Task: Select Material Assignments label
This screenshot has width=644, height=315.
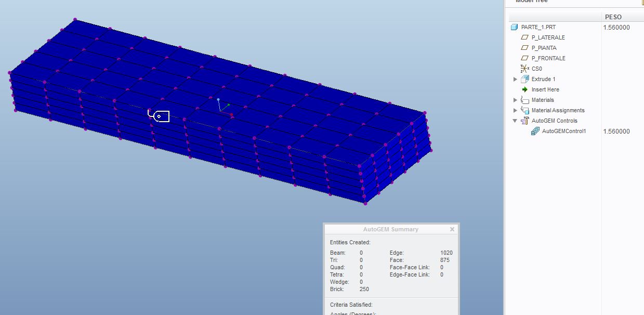Action: point(558,110)
